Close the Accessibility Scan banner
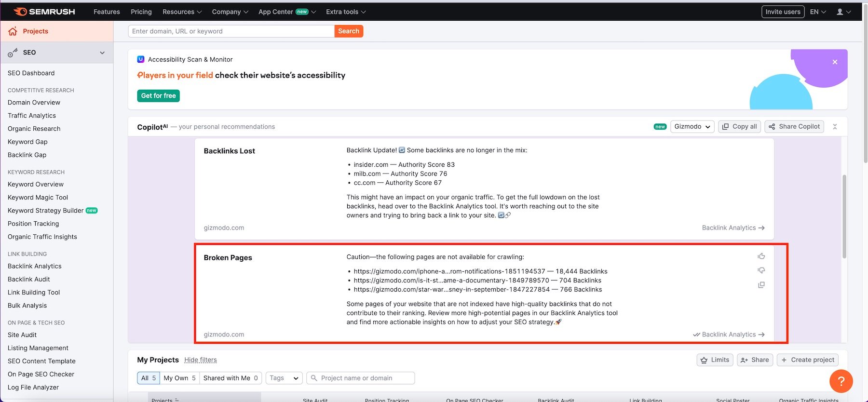This screenshot has width=868, height=402. [835, 62]
